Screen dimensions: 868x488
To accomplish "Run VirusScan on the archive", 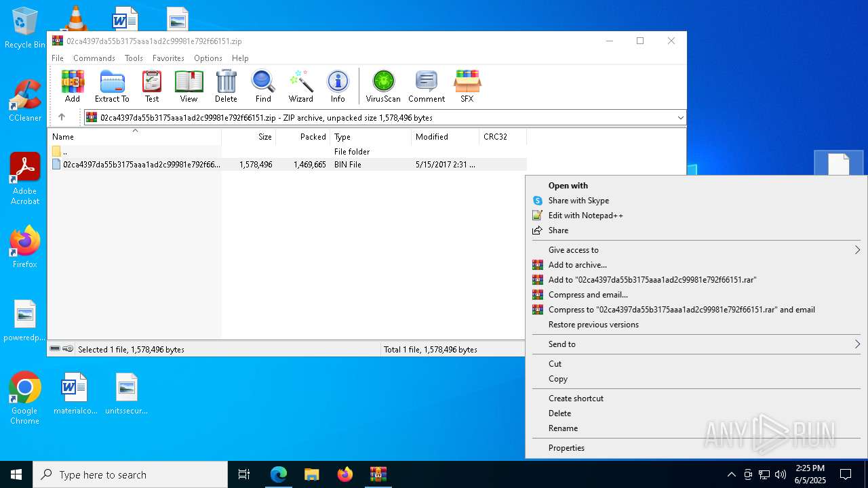I will pos(383,86).
